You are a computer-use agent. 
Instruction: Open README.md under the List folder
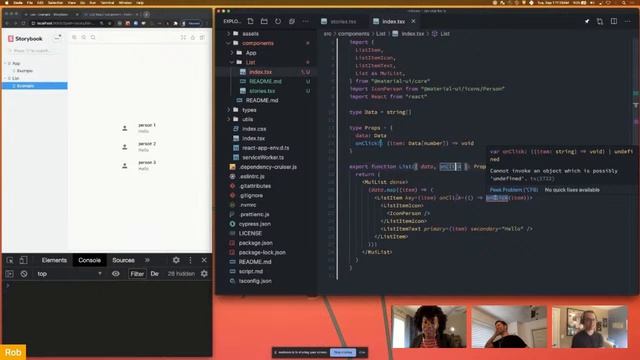(x=265, y=81)
